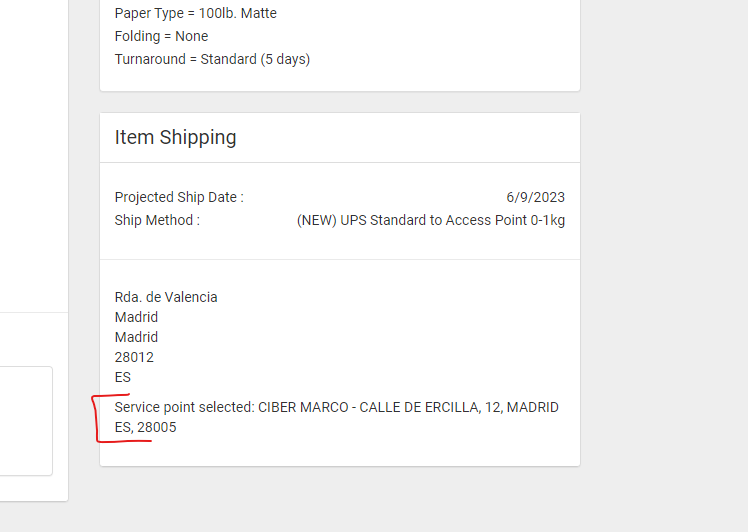Image resolution: width=748 pixels, height=532 pixels.
Task: Click the Item Shipping heading
Action: 175,137
